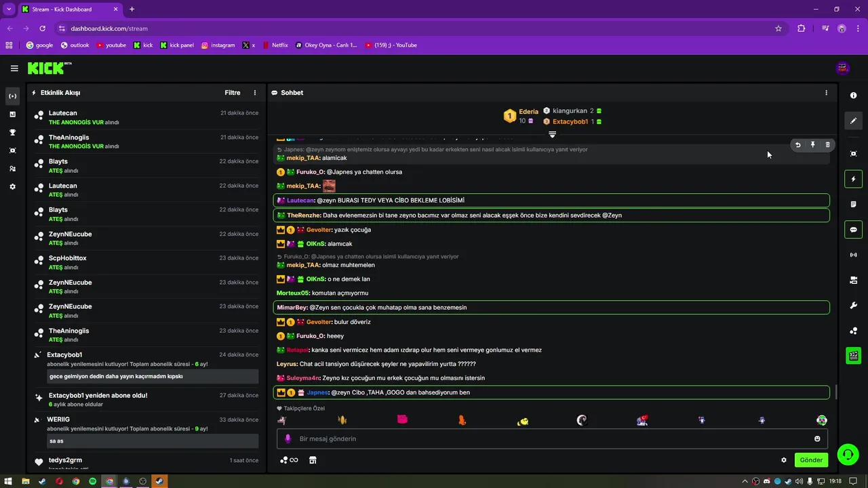Click the green clapperboard button
Screen dimensions: 868x488
click(x=853, y=356)
